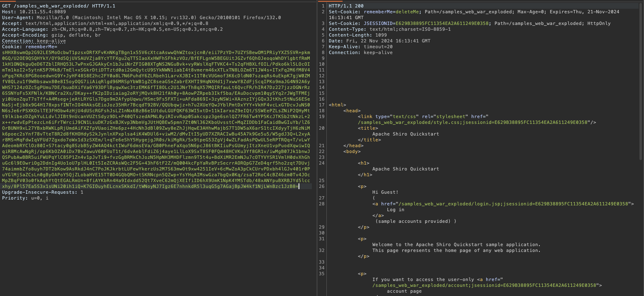Place cursor inside the rememberMe cookie value
Viewport: 644px width, 296px height.
pos(156,119)
